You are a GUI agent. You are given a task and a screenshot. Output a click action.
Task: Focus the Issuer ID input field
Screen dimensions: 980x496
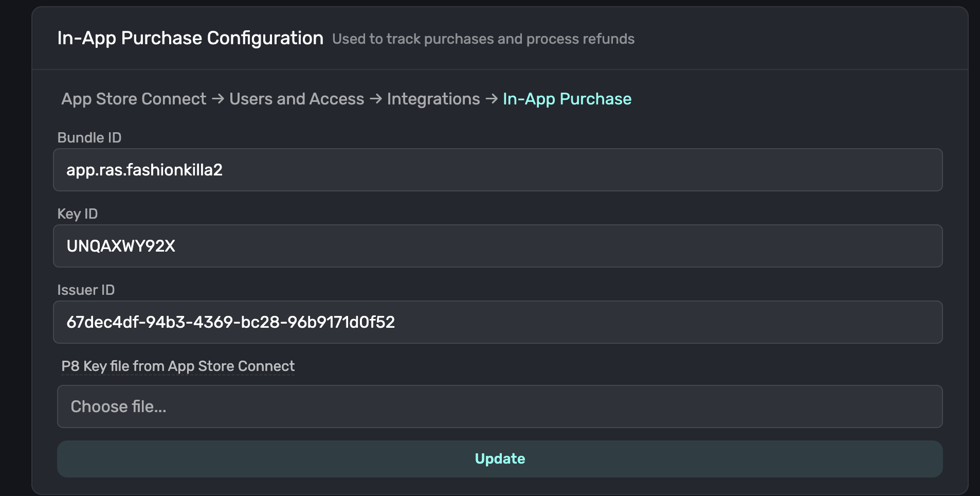coord(498,322)
